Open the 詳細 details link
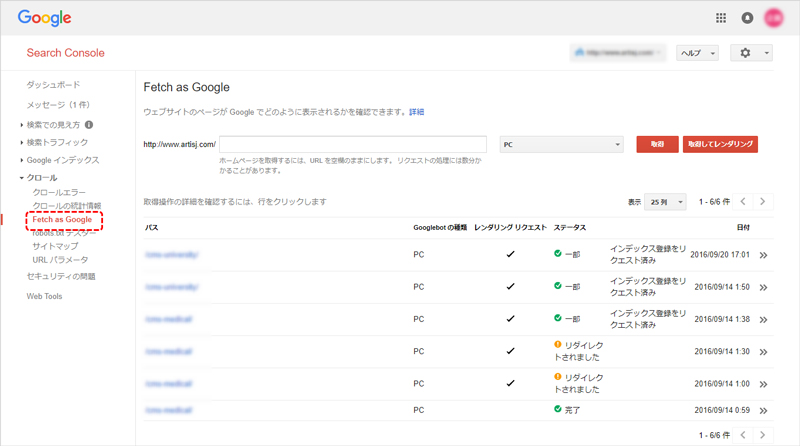This screenshot has height=446, width=800. [416, 112]
